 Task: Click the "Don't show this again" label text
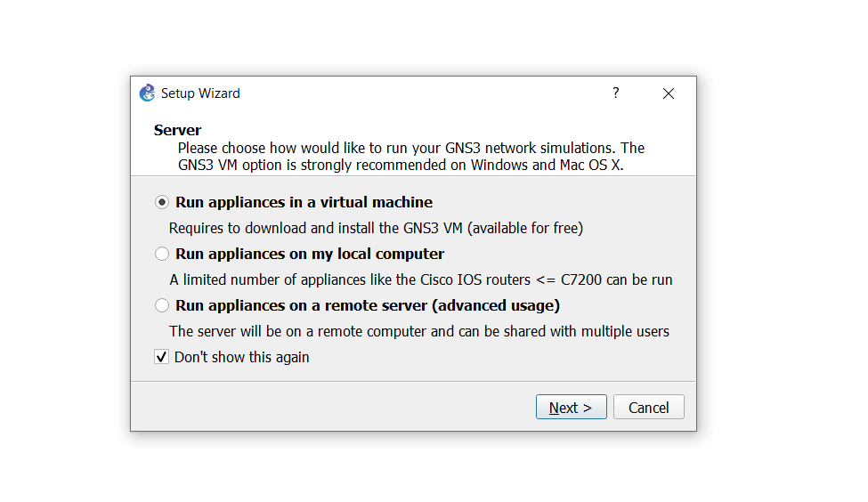pyautogui.click(x=241, y=357)
